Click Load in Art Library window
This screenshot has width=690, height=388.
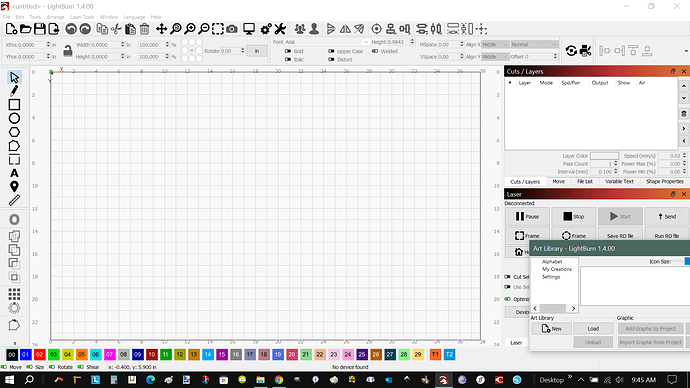pyautogui.click(x=593, y=329)
